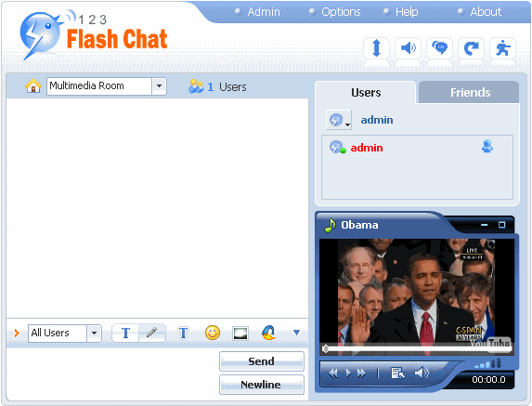Click the vertical resize arrow icon

(376, 48)
